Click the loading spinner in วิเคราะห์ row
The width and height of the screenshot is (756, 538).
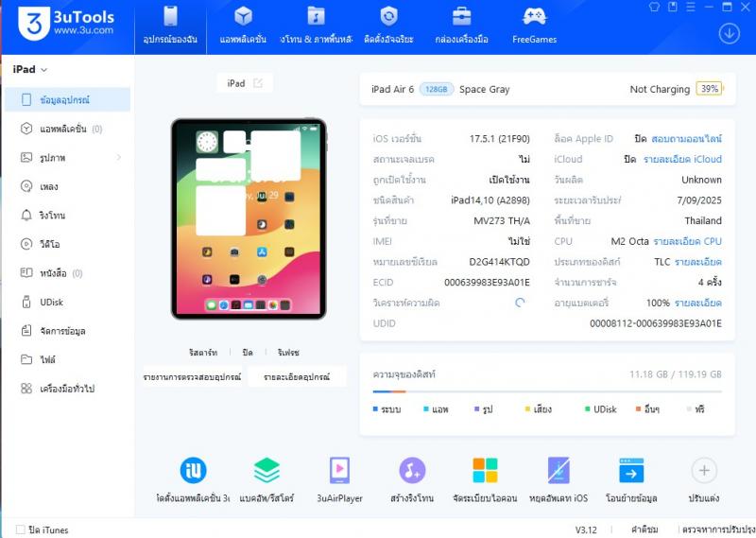(520, 303)
